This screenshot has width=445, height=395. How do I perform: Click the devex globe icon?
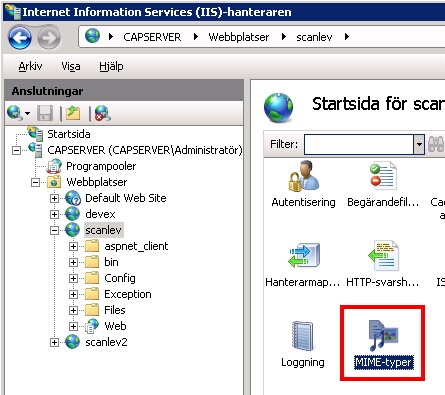coord(72,214)
